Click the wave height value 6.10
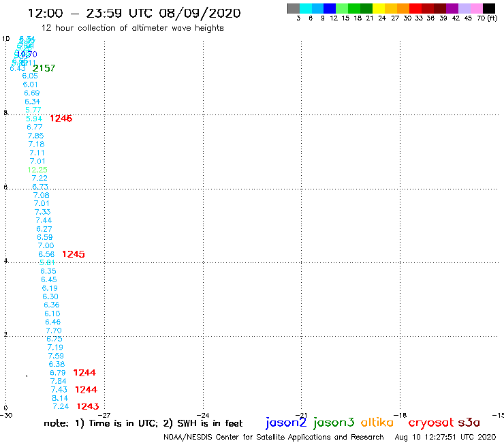The image size is (504, 443). tap(52, 314)
